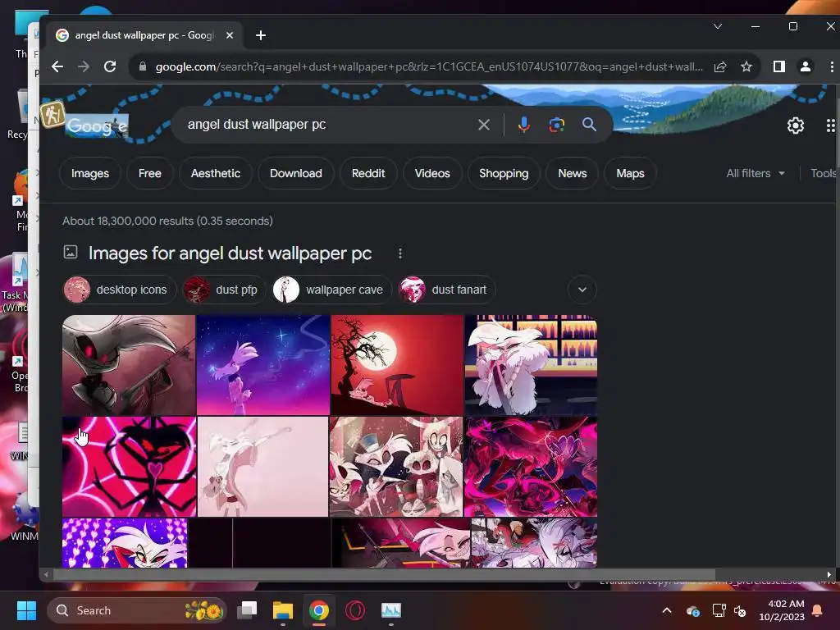Open Google quick settings gear
This screenshot has height=630, width=840.
click(796, 126)
